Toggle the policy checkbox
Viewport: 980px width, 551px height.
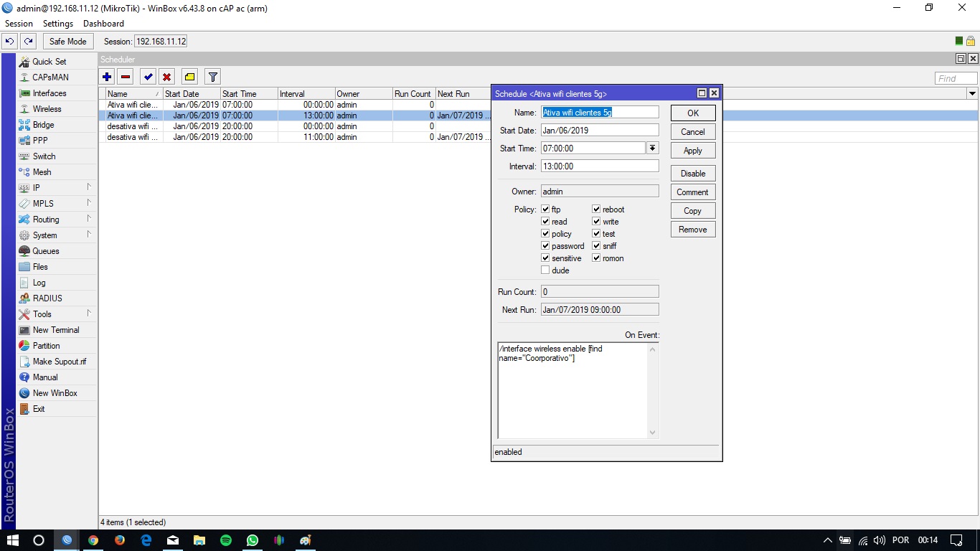[x=545, y=234]
